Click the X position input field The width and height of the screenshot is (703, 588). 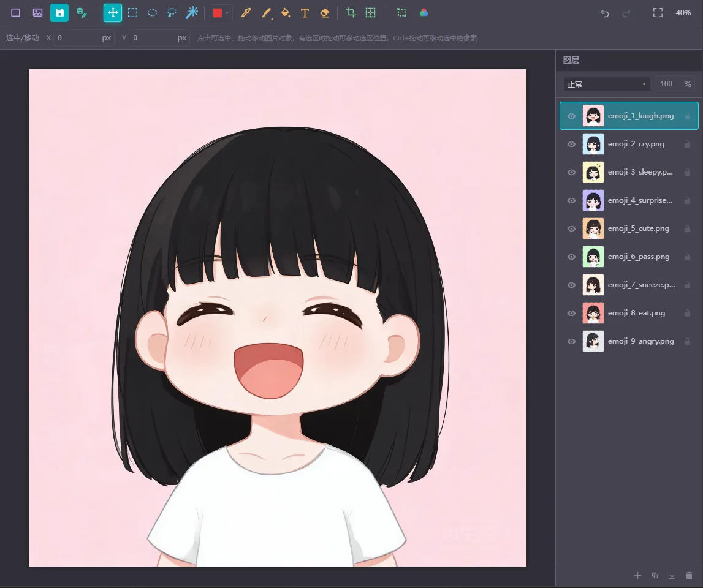pyautogui.click(x=83, y=37)
